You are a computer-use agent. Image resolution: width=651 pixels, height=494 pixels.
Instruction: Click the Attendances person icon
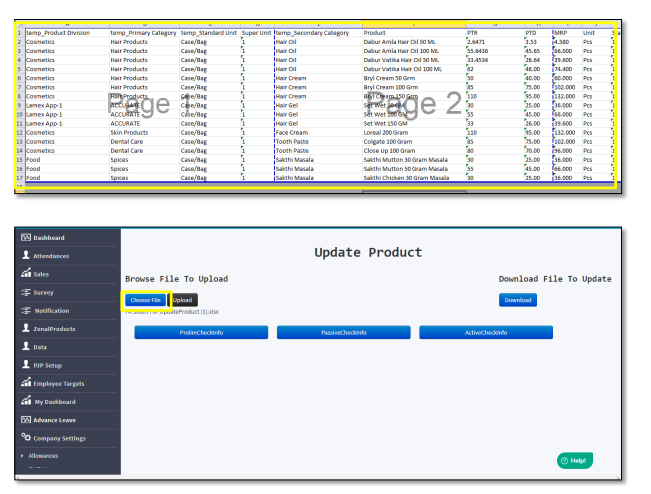[x=26, y=255]
